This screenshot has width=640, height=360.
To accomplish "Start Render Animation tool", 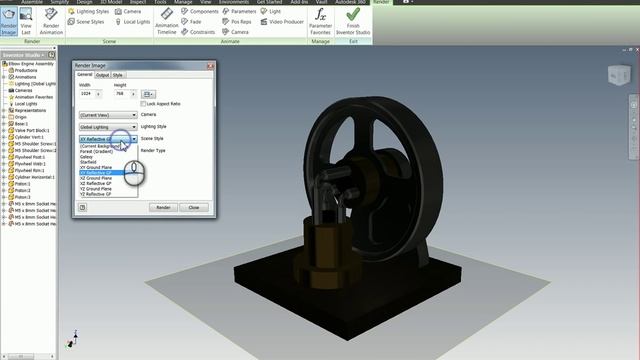I will point(51,22).
